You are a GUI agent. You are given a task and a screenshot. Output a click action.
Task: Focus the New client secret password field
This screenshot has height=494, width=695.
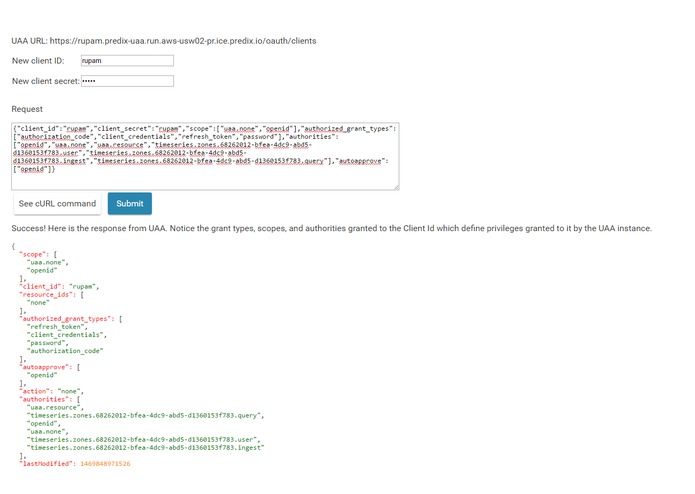127,81
